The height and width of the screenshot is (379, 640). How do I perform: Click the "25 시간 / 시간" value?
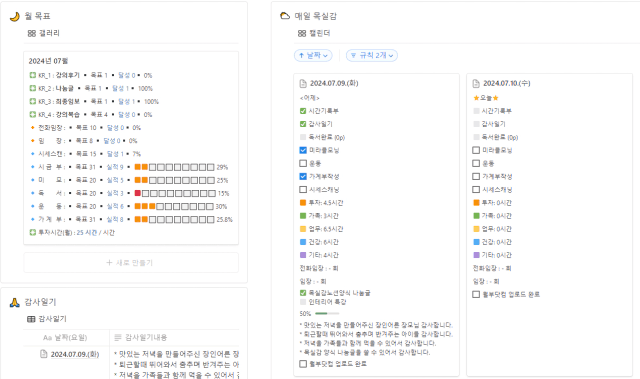click(96, 233)
